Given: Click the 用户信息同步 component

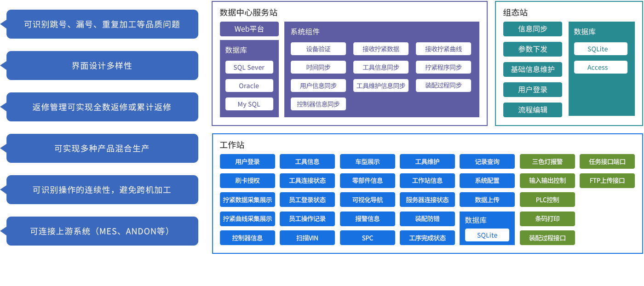Looking at the screenshot, I should coord(318,86).
